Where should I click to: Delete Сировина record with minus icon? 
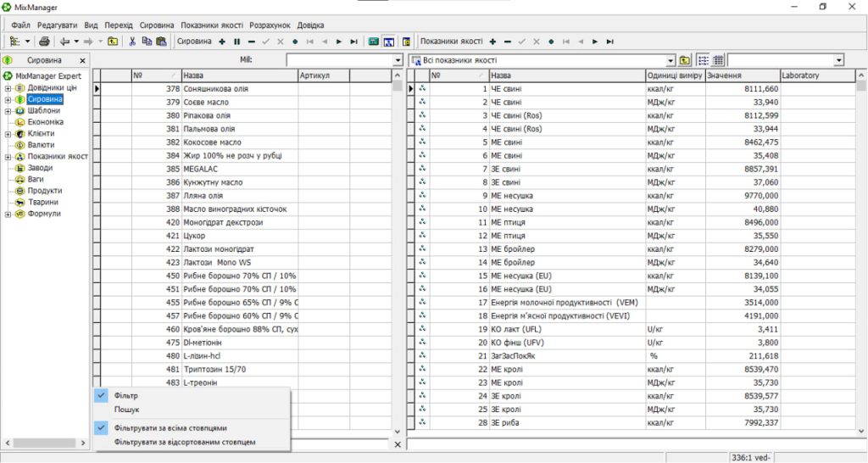point(251,42)
